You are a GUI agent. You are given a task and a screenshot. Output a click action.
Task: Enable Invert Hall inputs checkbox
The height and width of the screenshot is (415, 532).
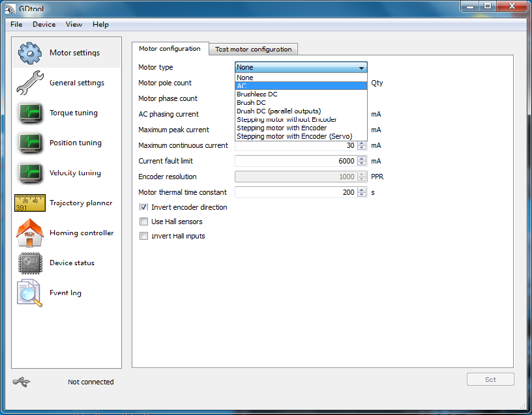click(143, 236)
